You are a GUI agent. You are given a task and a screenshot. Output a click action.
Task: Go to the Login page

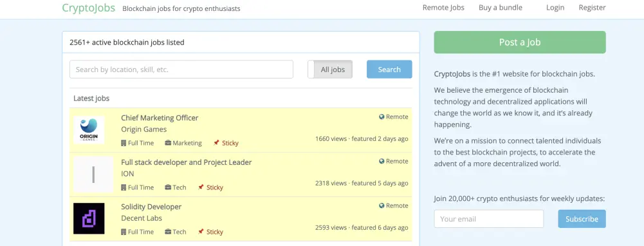555,7
